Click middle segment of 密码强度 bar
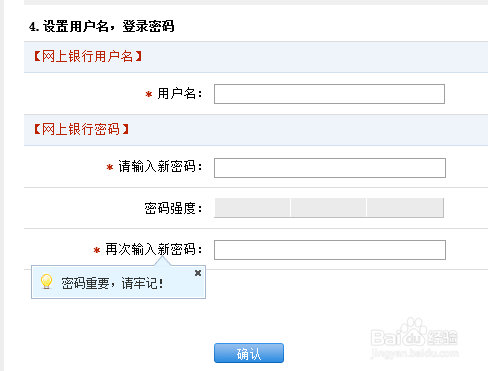Screen dimensions: 488x371 coord(328,208)
